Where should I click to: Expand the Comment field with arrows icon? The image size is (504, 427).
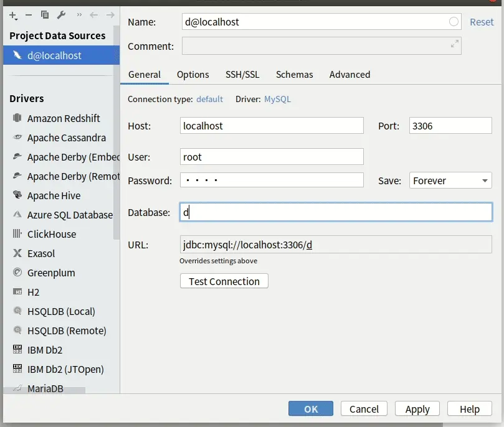point(454,44)
